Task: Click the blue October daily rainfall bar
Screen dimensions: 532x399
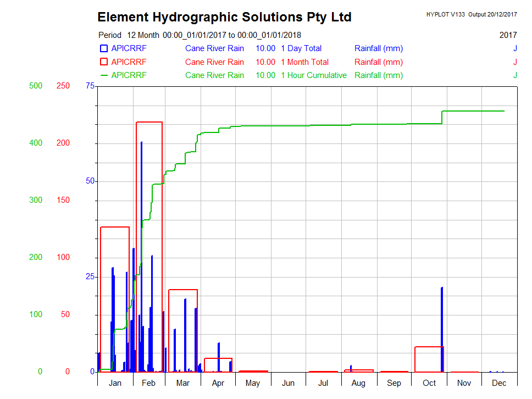Action: pos(441,329)
